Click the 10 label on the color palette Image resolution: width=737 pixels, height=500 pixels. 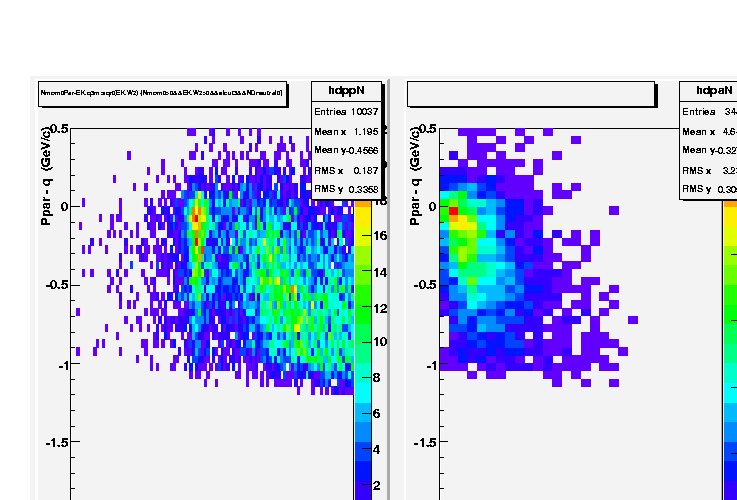coord(380,342)
